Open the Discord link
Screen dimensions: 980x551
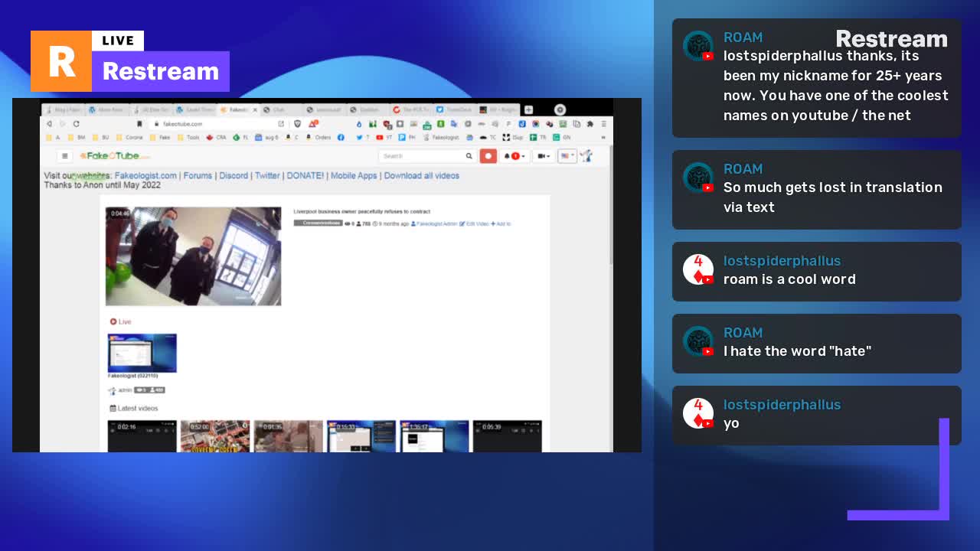234,175
